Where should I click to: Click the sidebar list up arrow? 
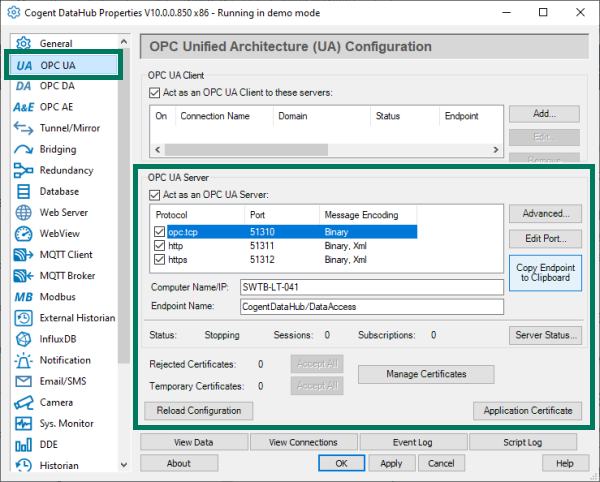[x=124, y=41]
